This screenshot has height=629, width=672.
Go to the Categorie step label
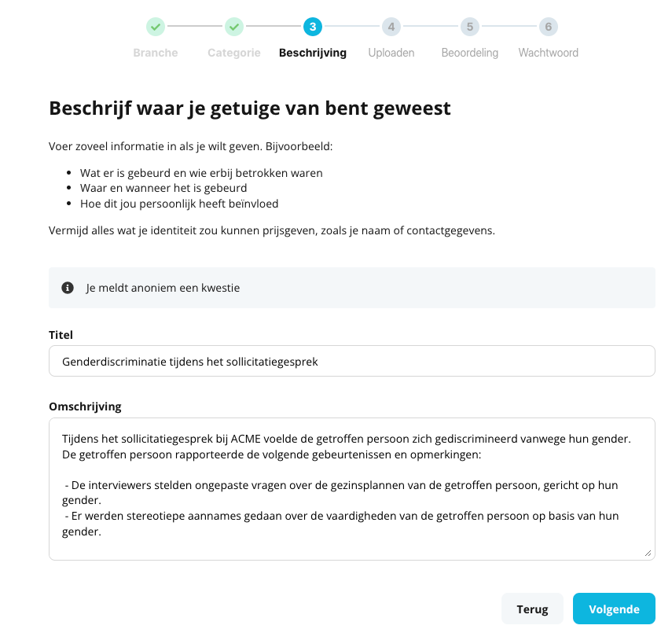[234, 53]
